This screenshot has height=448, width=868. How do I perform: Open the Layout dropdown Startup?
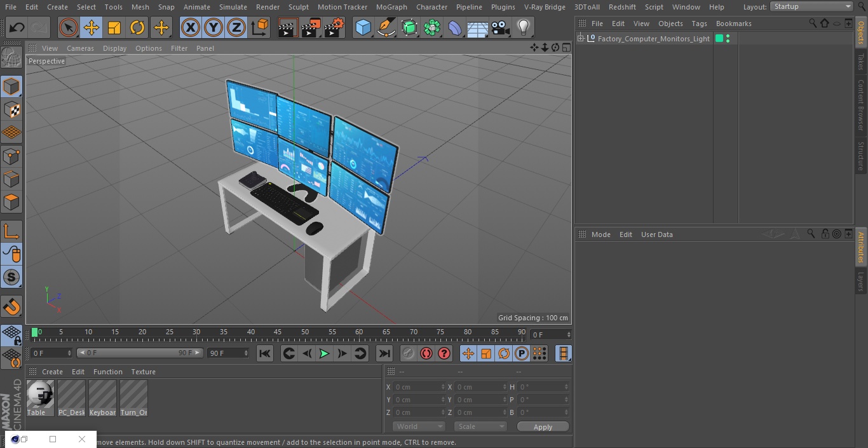tap(811, 6)
